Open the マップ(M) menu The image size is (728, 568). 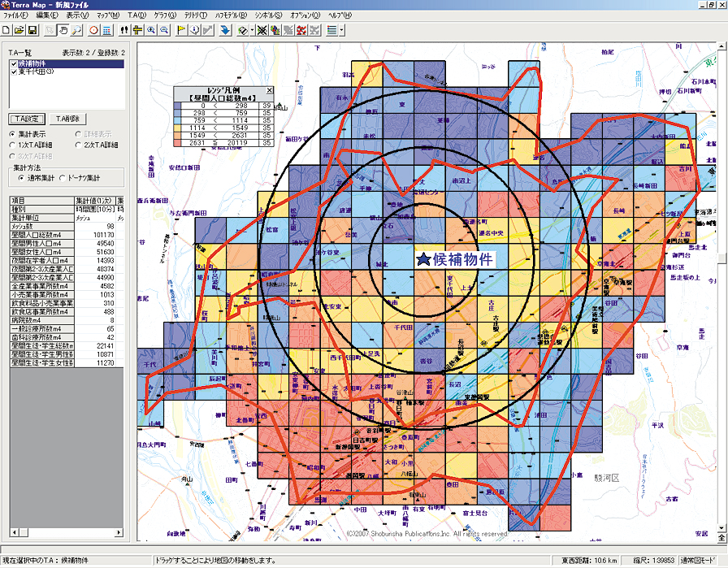[108, 15]
